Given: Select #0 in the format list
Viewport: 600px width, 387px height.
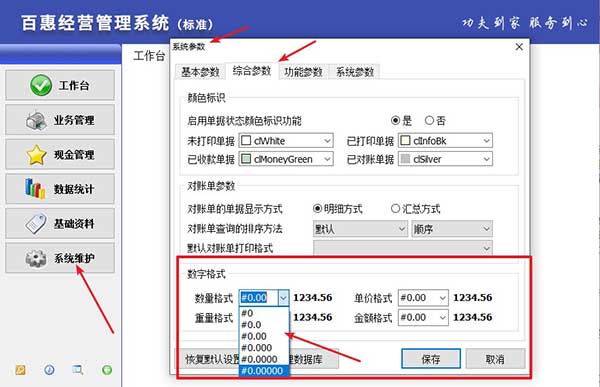Looking at the screenshot, I should point(264,313).
